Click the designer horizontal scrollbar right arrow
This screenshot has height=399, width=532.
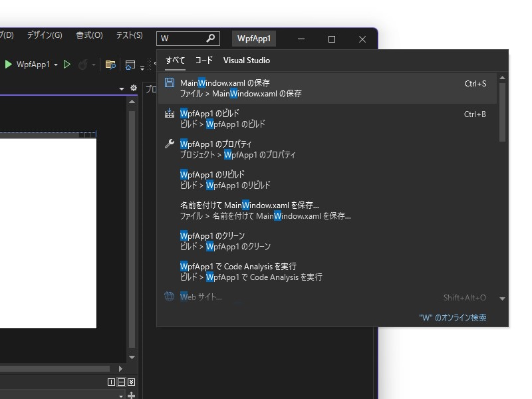120,368
